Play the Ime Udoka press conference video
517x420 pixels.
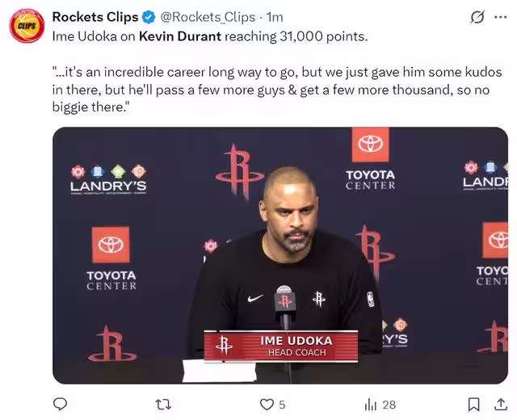pos(280,255)
